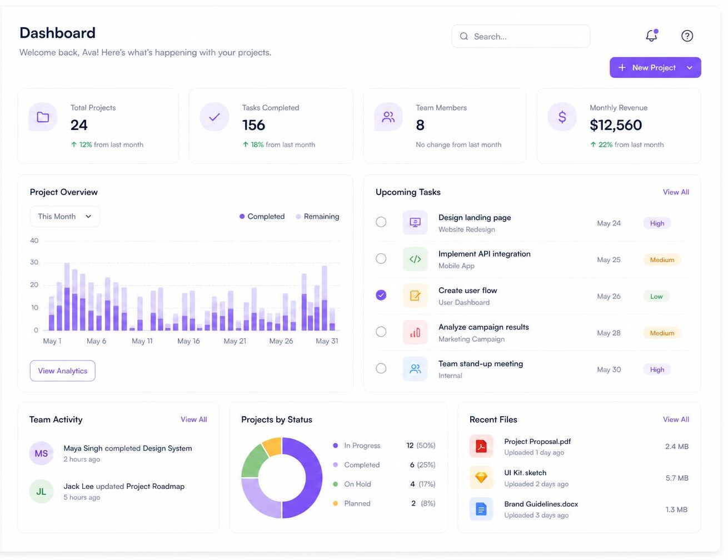
Task: Toggle the Completed legend in Project Overview
Action: (x=262, y=217)
